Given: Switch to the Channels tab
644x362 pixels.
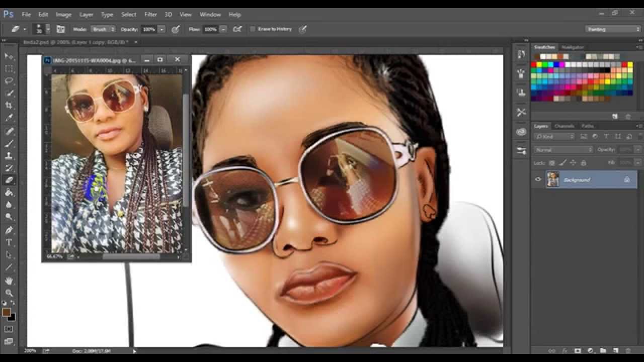Looking at the screenshot, I should [564, 126].
